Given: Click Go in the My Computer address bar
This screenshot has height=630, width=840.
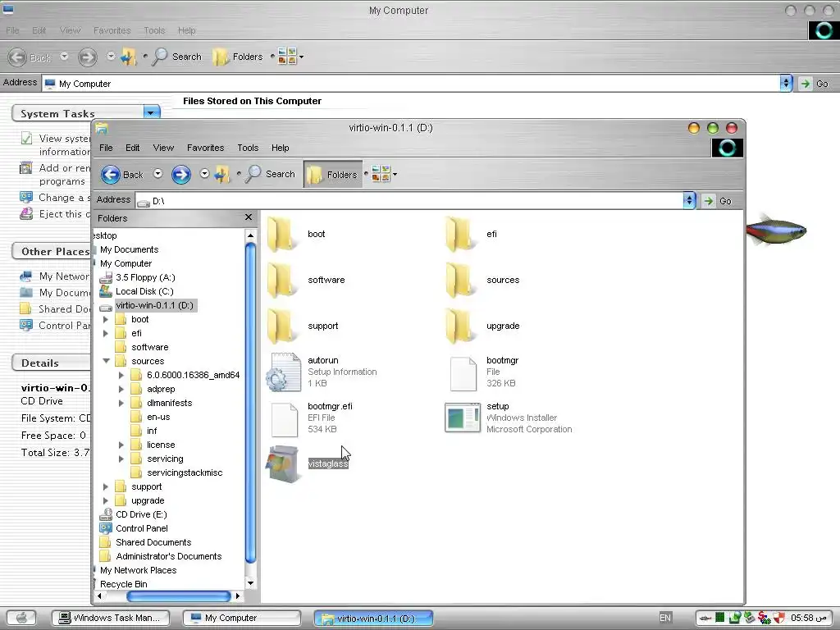Looking at the screenshot, I should (x=815, y=84).
